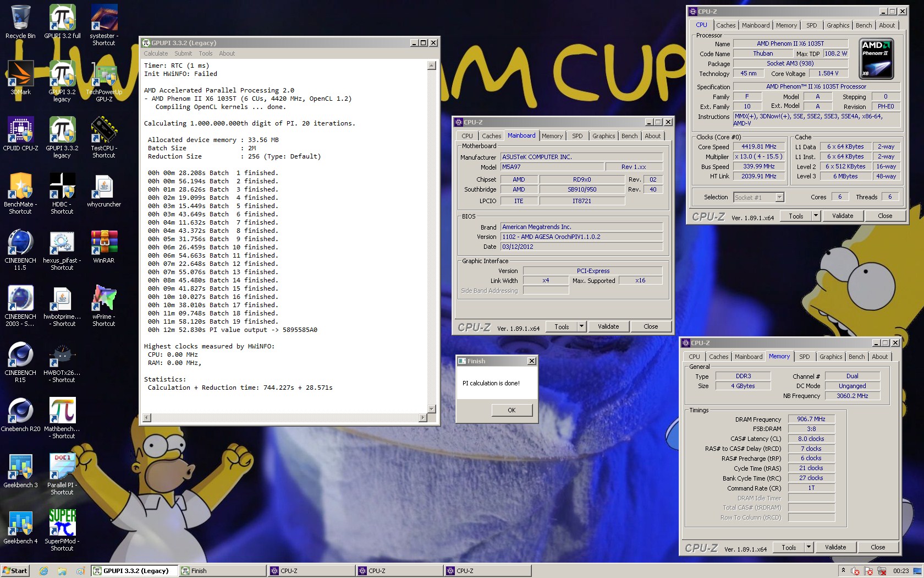The height and width of the screenshot is (578, 924).
Task: Click Validate in the Mainboard CPU-Z window
Action: (x=608, y=326)
